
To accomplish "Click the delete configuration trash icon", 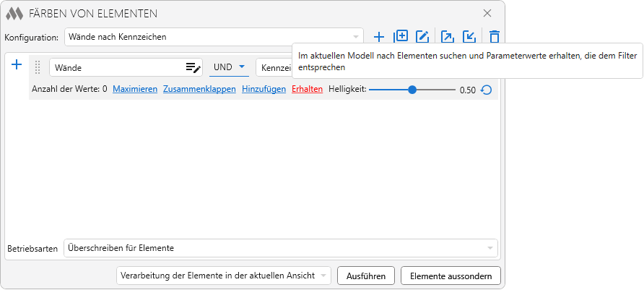I will [494, 37].
